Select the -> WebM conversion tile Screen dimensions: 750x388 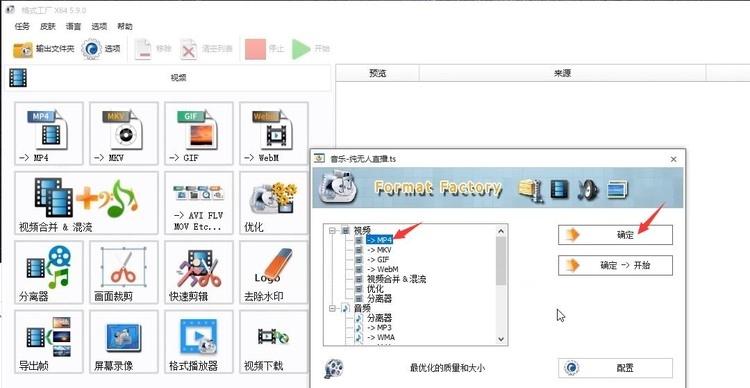click(x=274, y=133)
